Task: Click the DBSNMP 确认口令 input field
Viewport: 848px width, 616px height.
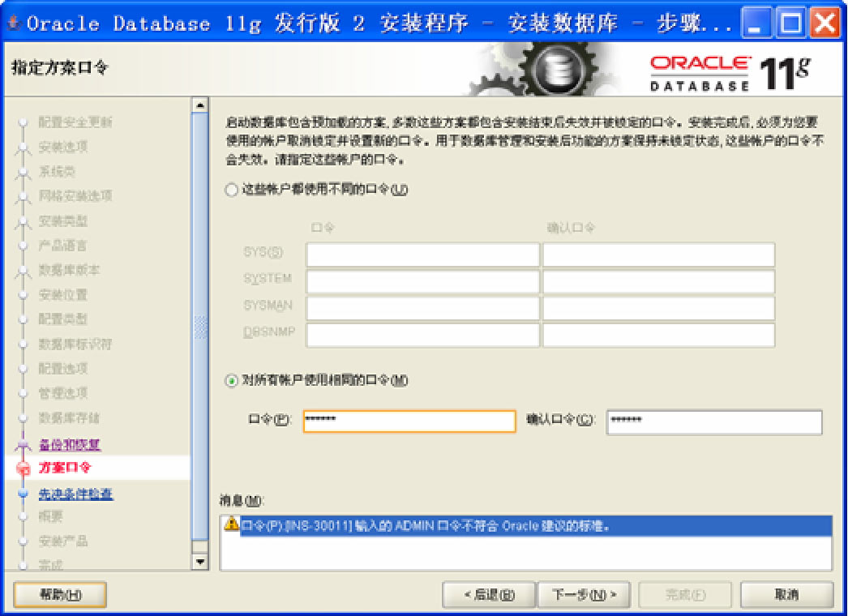Action: (x=659, y=336)
